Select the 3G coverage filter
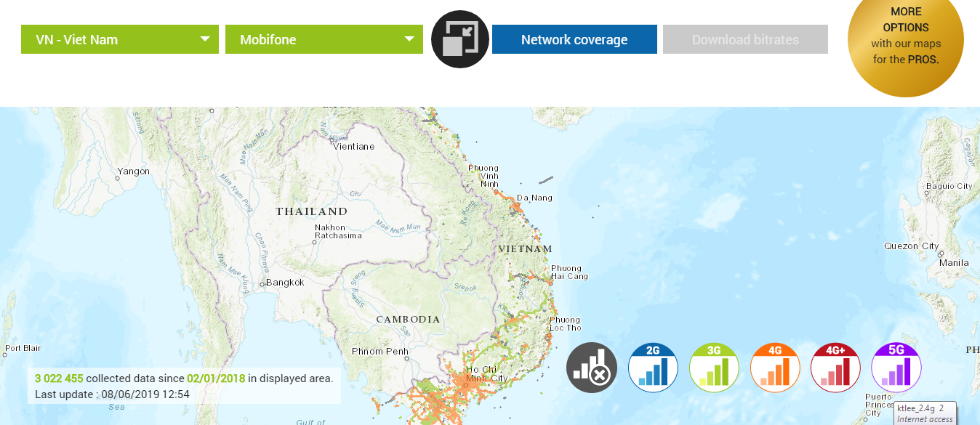Image resolution: width=980 pixels, height=425 pixels. tap(714, 368)
